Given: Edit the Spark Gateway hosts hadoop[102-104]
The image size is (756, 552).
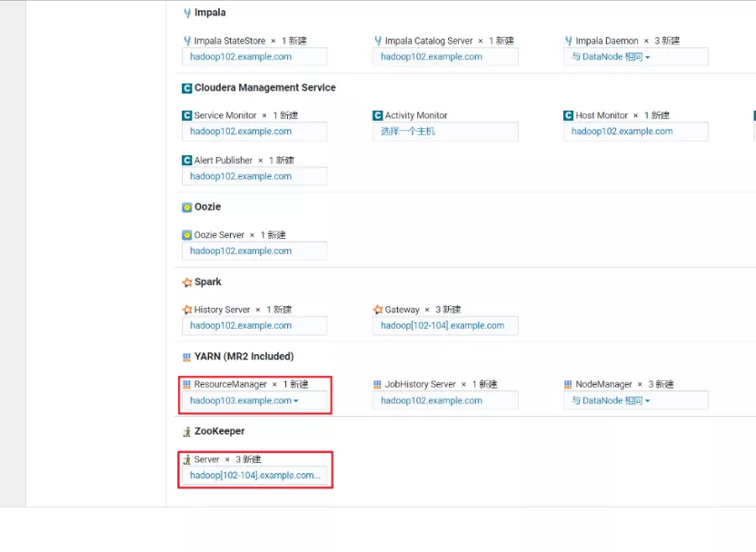Looking at the screenshot, I should 445,326.
